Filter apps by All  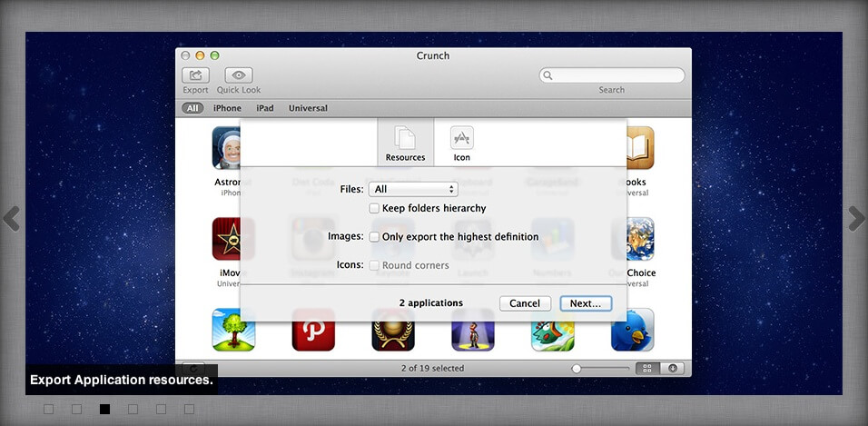(192, 108)
